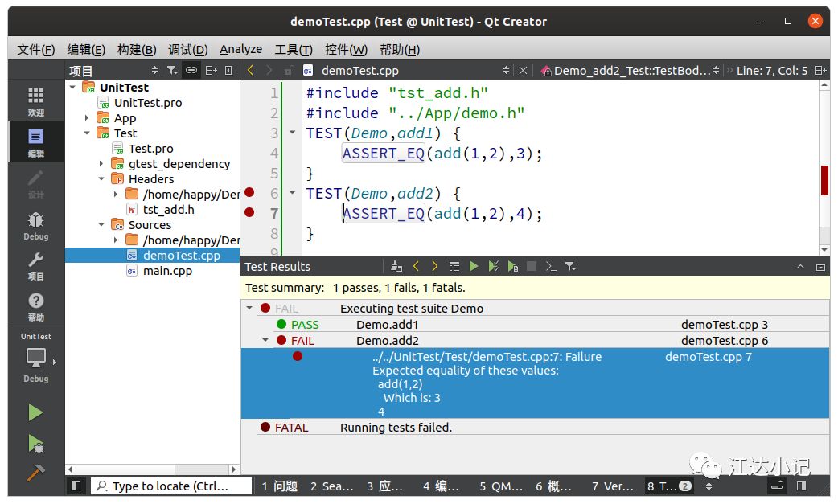Viewport: 838px width, 504px height.
Task: Collapse the Sources folder
Action: pyautogui.click(x=101, y=225)
